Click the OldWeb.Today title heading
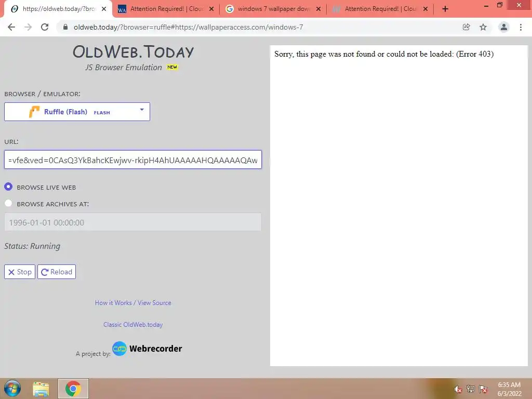This screenshot has width=532, height=399. (x=133, y=51)
